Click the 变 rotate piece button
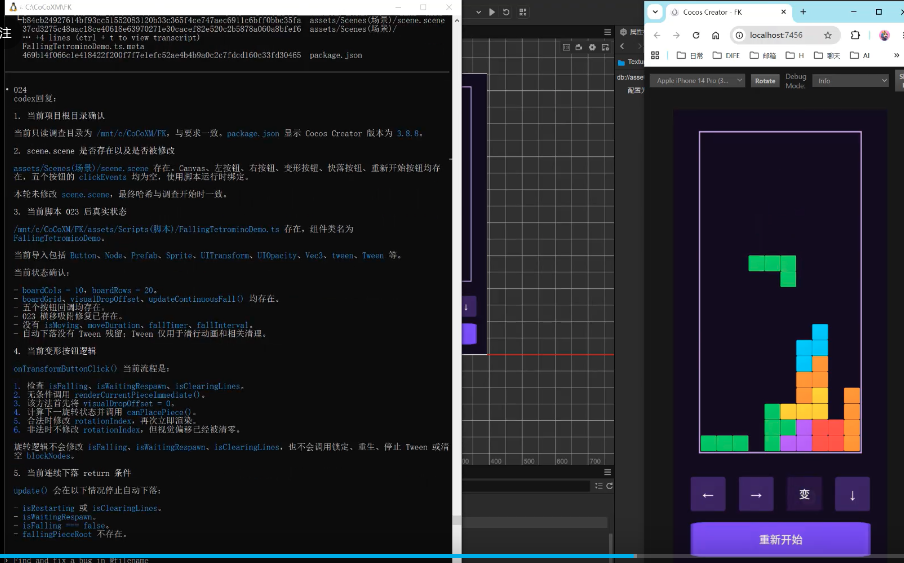The width and height of the screenshot is (904, 563). (x=804, y=494)
